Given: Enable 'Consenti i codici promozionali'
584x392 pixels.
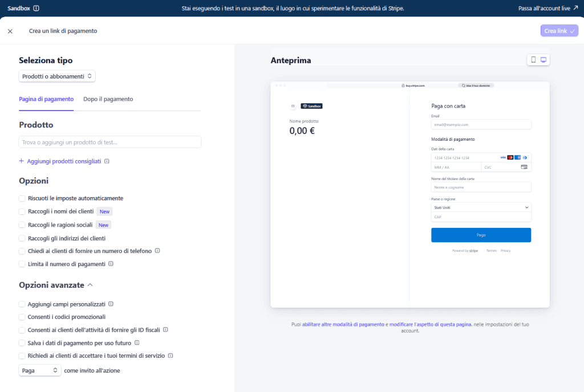Looking at the screenshot, I should tap(21, 317).
